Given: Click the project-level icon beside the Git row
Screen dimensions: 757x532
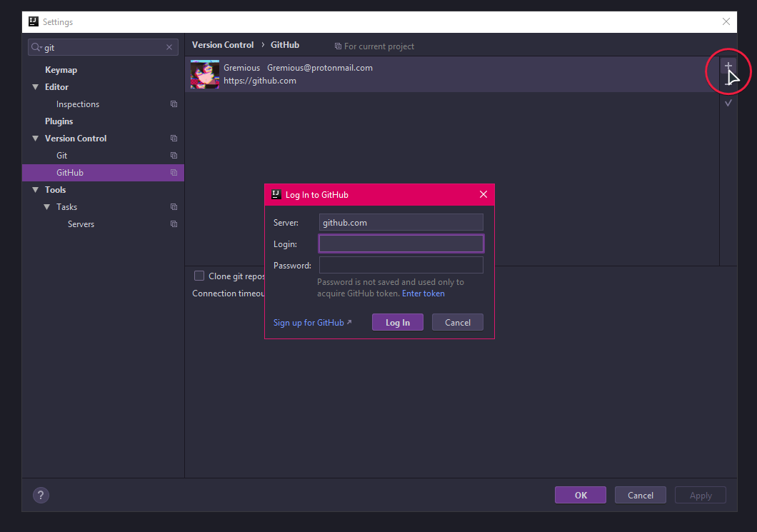Looking at the screenshot, I should (174, 156).
